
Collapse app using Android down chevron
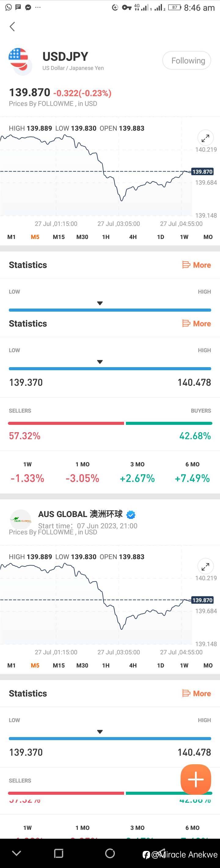click(16, 853)
